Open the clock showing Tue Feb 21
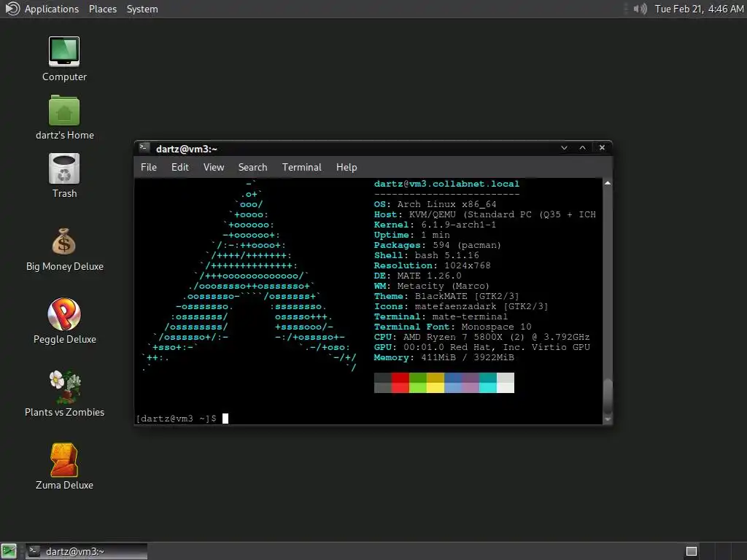747x560 pixels. (699, 9)
